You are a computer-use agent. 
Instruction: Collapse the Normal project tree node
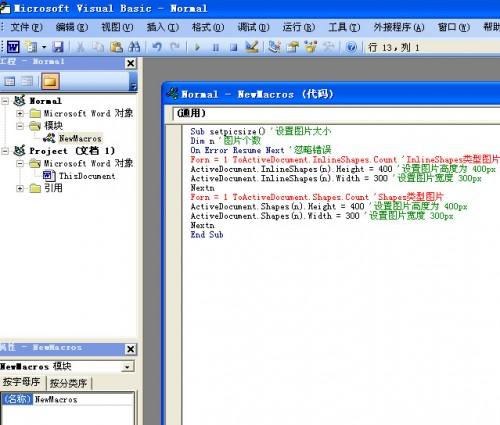click(5, 101)
